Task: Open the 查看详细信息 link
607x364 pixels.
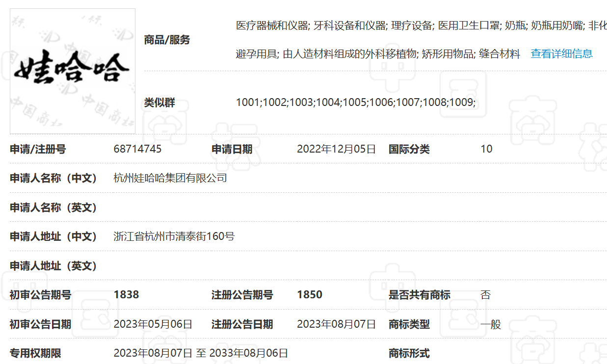Action: coord(561,54)
